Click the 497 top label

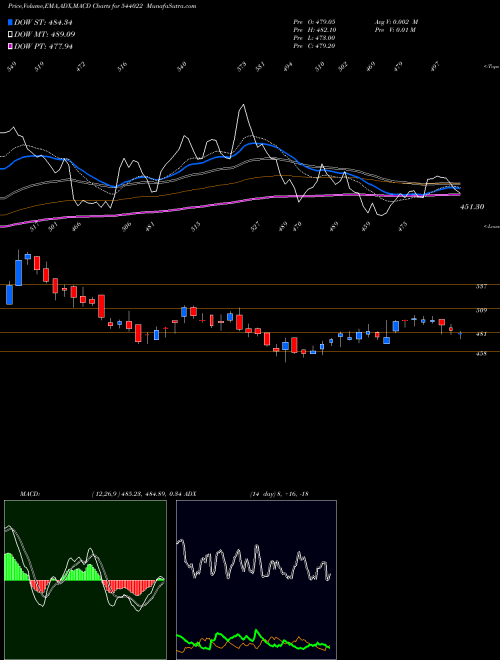tap(435, 66)
